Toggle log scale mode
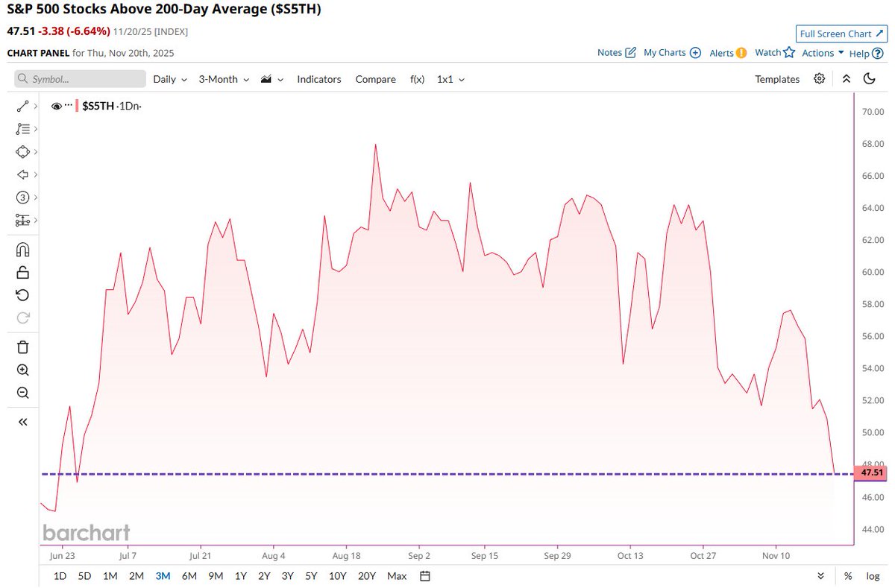Screen dimensions: 895x588 [x=873, y=575]
